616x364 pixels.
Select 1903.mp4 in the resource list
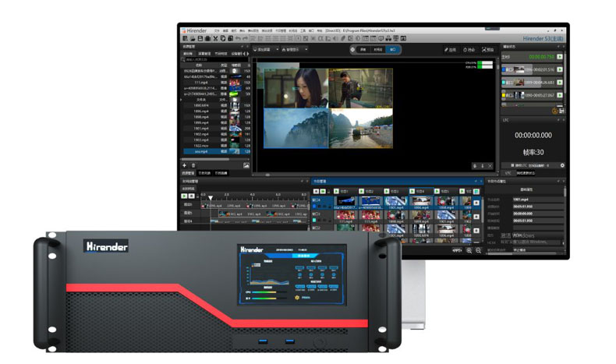[217, 140]
